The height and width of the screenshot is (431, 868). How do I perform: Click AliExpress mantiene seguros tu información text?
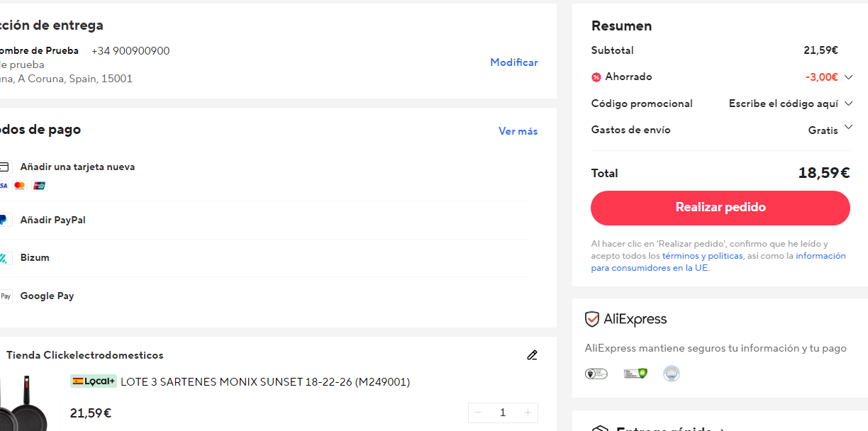[716, 349]
